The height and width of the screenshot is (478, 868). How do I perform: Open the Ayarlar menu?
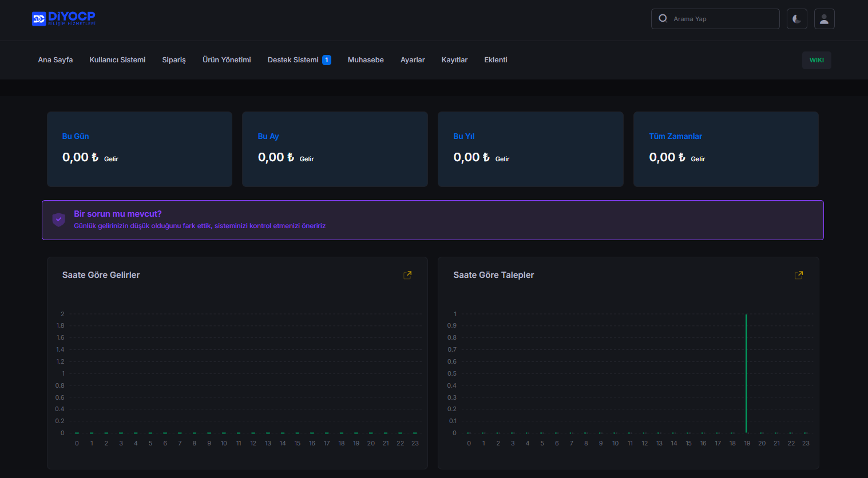point(413,60)
